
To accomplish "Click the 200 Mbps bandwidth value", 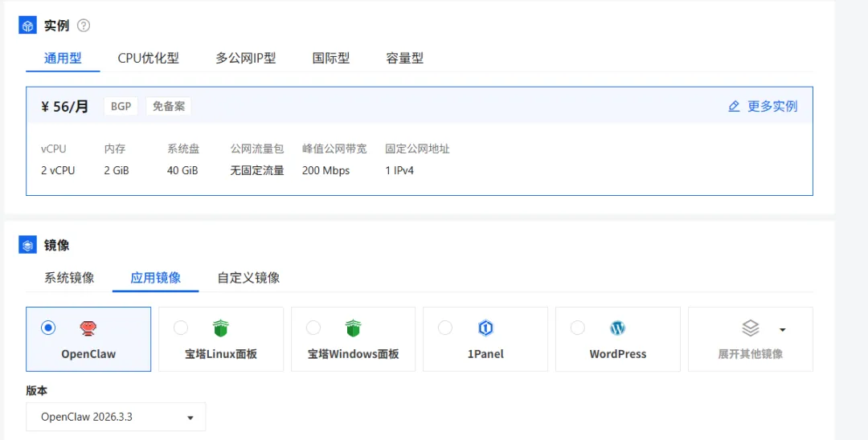I will (325, 171).
